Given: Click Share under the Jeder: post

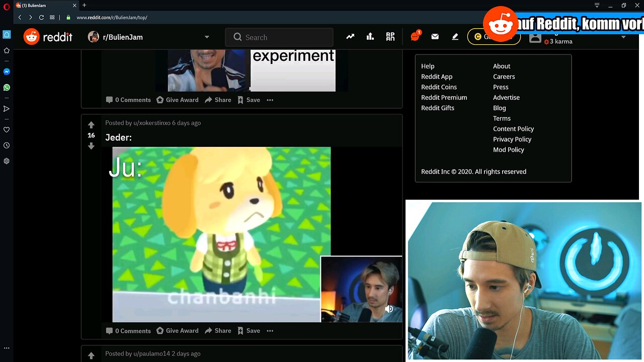Looking at the screenshot, I should pos(218,331).
